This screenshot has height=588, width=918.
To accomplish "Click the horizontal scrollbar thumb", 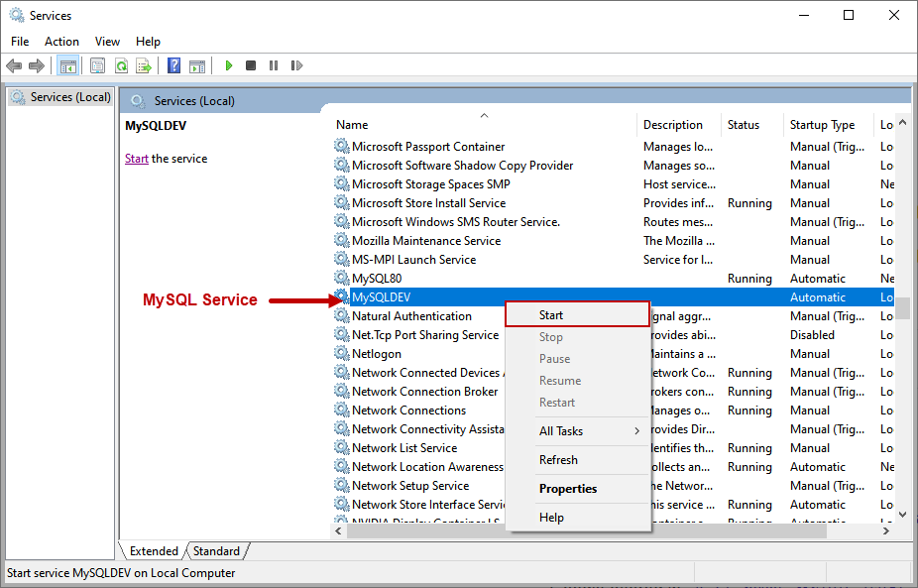I will pos(587,530).
